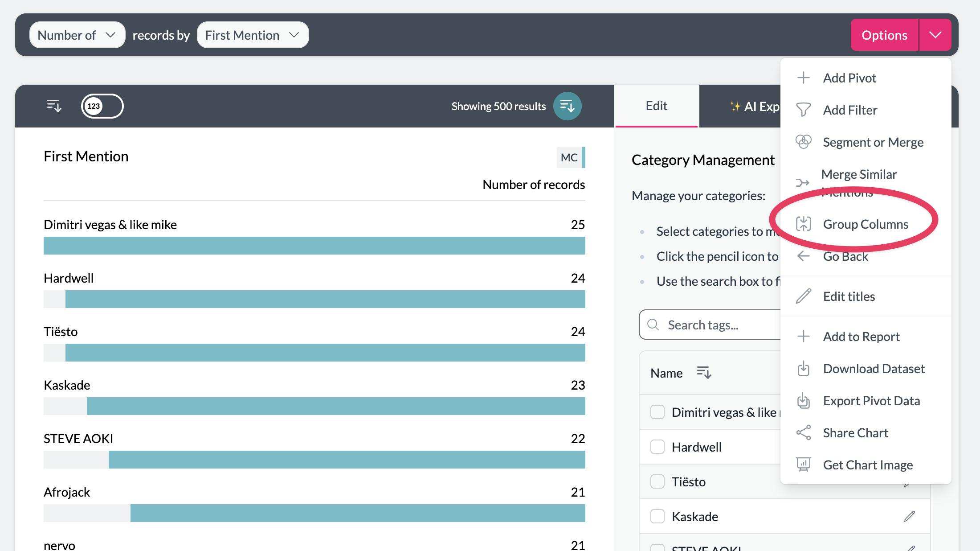Screen dimensions: 980x551
Task: Switch to the Edit tab
Action: pyautogui.click(x=656, y=106)
